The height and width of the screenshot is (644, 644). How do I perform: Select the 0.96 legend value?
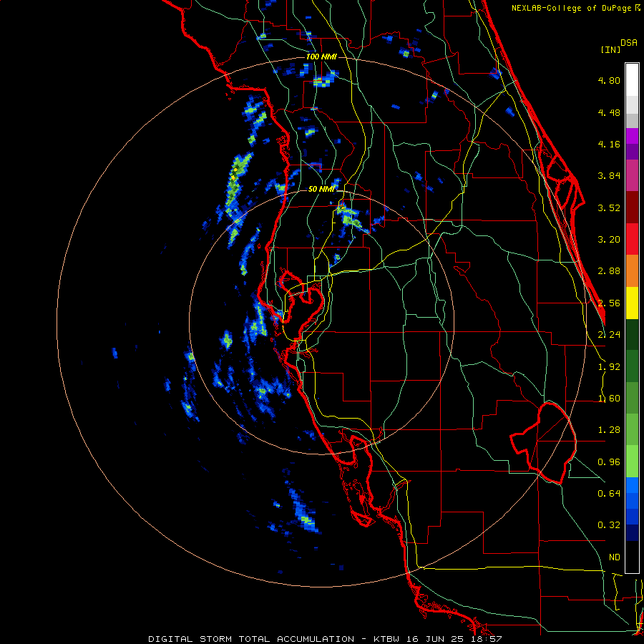pyautogui.click(x=609, y=462)
